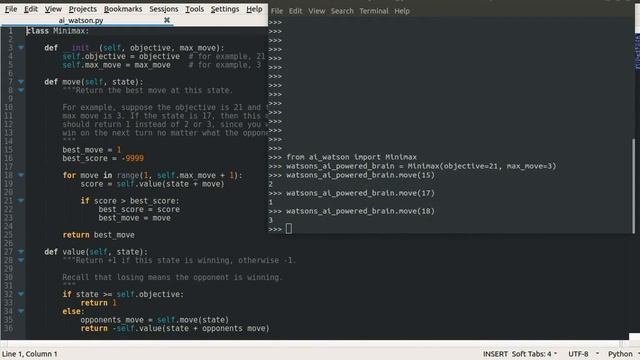640x360 pixels.
Task: Open the Projects menu
Action: (x=82, y=9)
